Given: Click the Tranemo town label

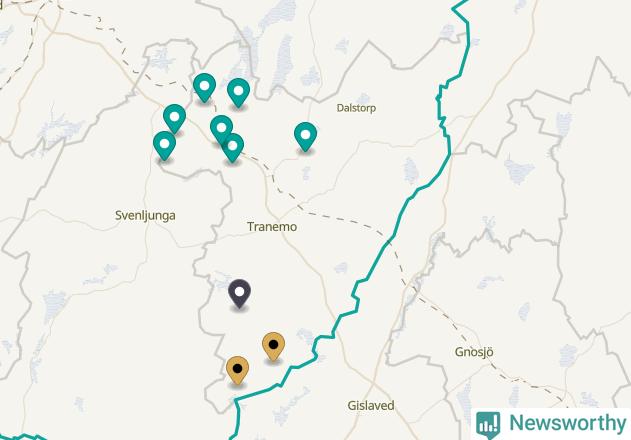Looking at the screenshot, I should [272, 227].
